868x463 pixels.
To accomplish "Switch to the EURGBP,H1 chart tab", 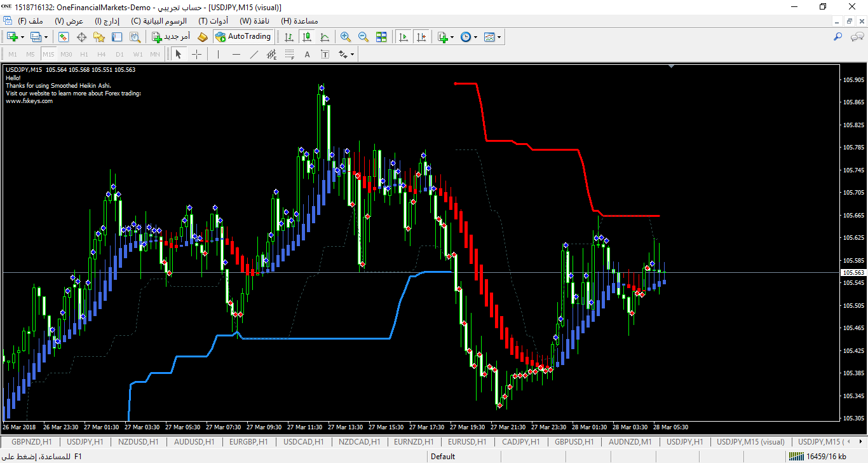I will click(x=248, y=441).
